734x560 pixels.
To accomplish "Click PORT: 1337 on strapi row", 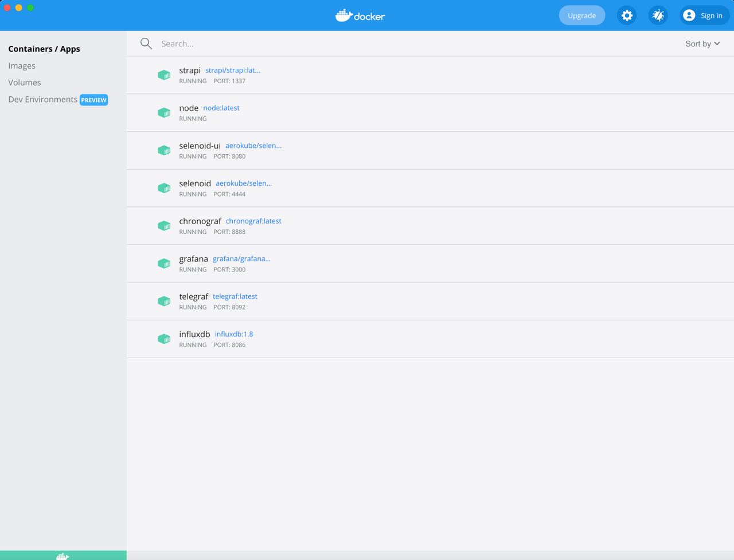I will coord(229,81).
